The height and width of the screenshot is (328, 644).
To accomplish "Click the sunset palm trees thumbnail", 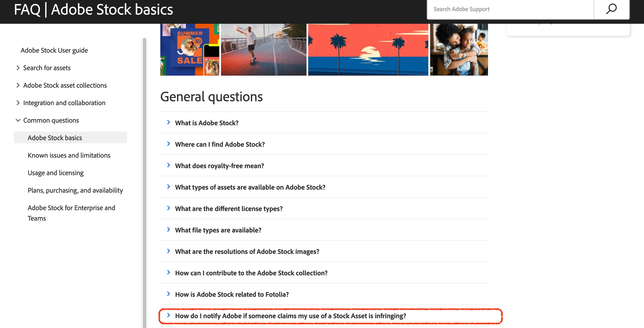I will [x=368, y=49].
